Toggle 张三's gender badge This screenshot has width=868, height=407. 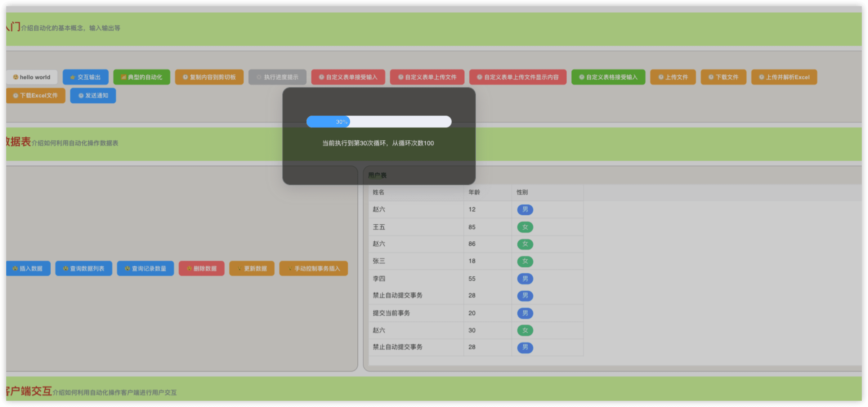[x=525, y=261]
